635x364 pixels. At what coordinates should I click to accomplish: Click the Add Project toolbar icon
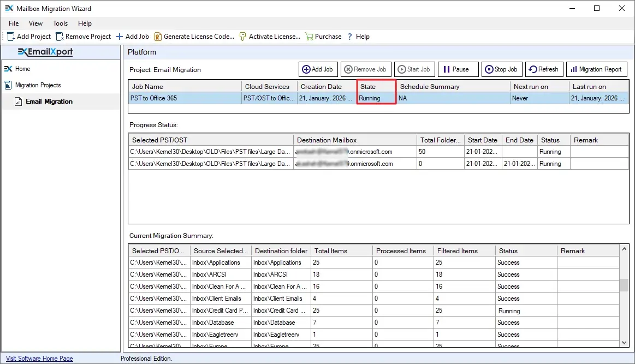coord(28,36)
